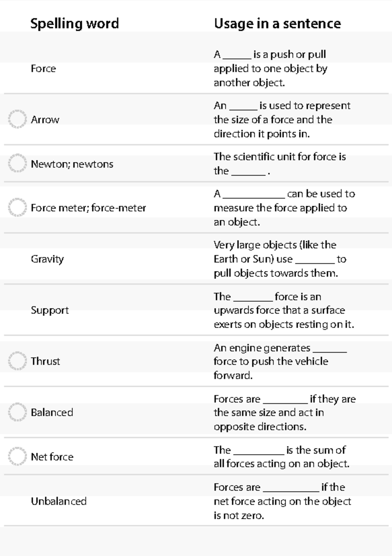Select the spelling word Support
392x556 pixels.
[x=50, y=310]
